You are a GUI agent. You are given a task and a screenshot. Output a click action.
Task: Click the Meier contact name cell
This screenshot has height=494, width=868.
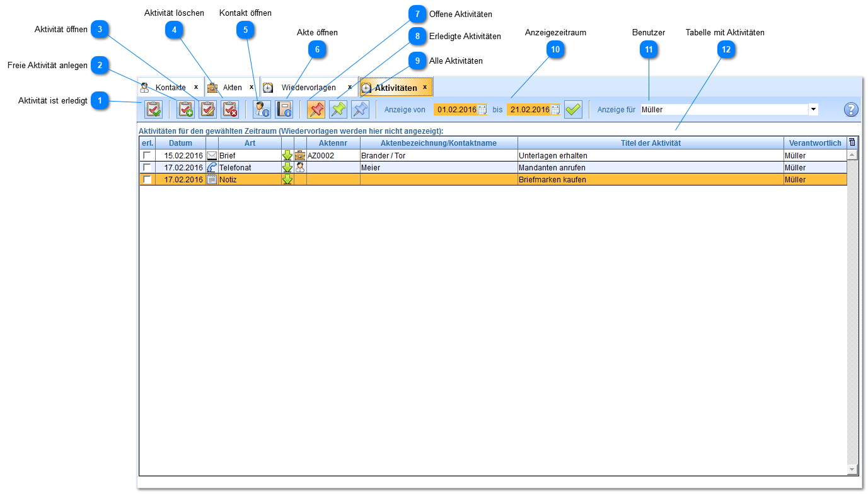point(439,167)
